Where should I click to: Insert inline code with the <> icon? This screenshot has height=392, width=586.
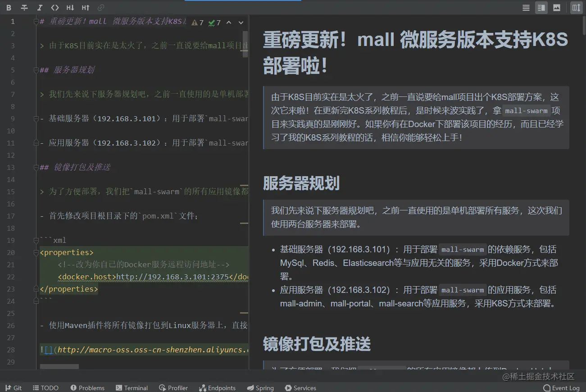pyautogui.click(x=55, y=8)
